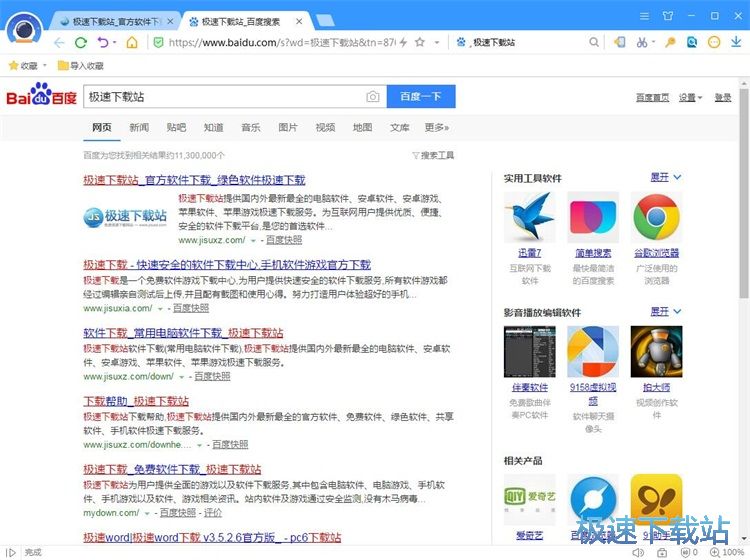Open the skin/theme shirt icon
This screenshot has height=560, width=750.
[668, 16]
